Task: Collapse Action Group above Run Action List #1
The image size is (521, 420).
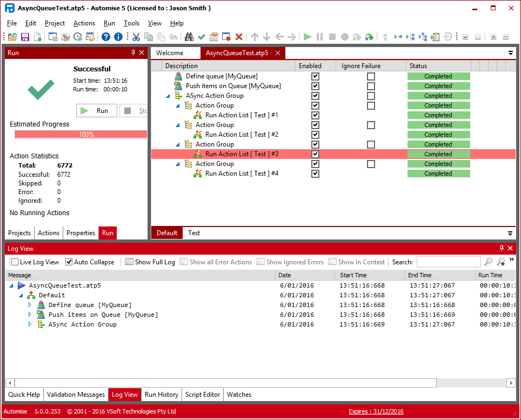Action: [177, 105]
